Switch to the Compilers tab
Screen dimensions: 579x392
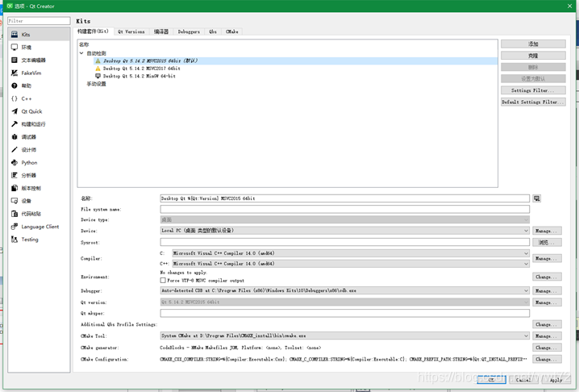coord(161,31)
